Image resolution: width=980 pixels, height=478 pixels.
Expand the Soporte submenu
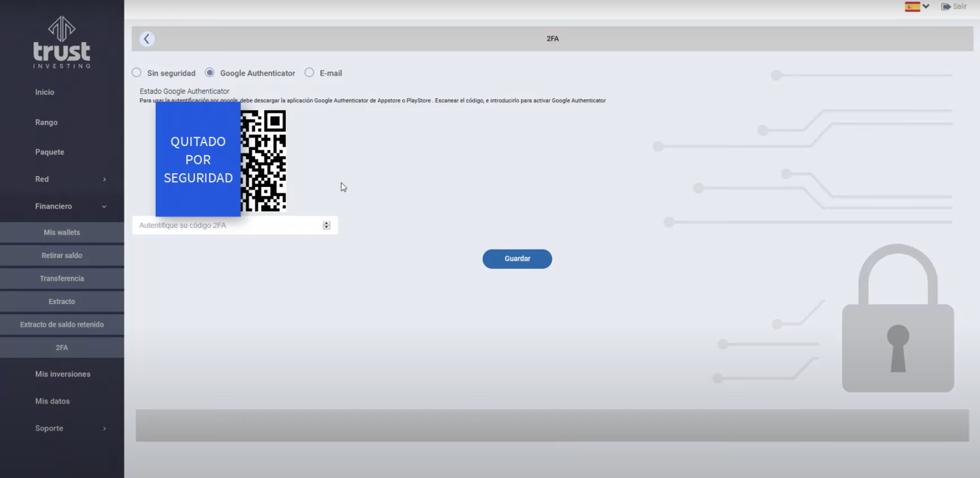(104, 428)
